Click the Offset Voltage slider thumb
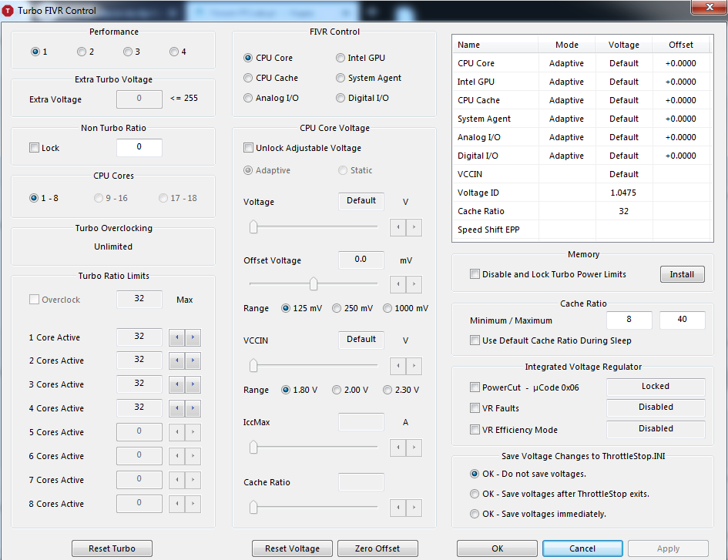This screenshot has width=728, height=560. [314, 283]
